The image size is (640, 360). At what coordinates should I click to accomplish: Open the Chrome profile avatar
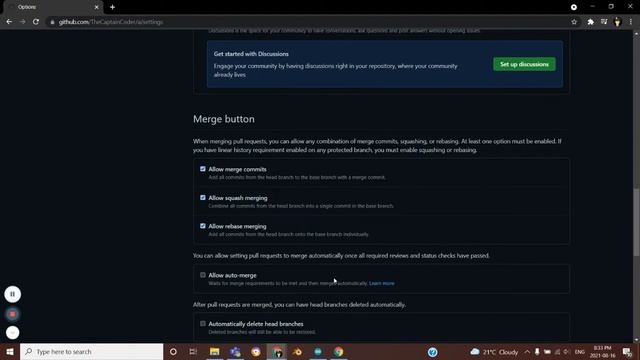pyautogui.click(x=617, y=22)
